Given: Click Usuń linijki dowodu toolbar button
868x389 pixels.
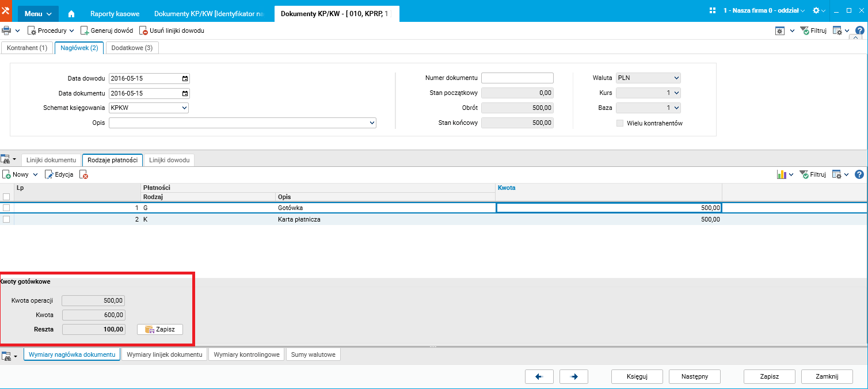Looking at the screenshot, I should click(172, 30).
